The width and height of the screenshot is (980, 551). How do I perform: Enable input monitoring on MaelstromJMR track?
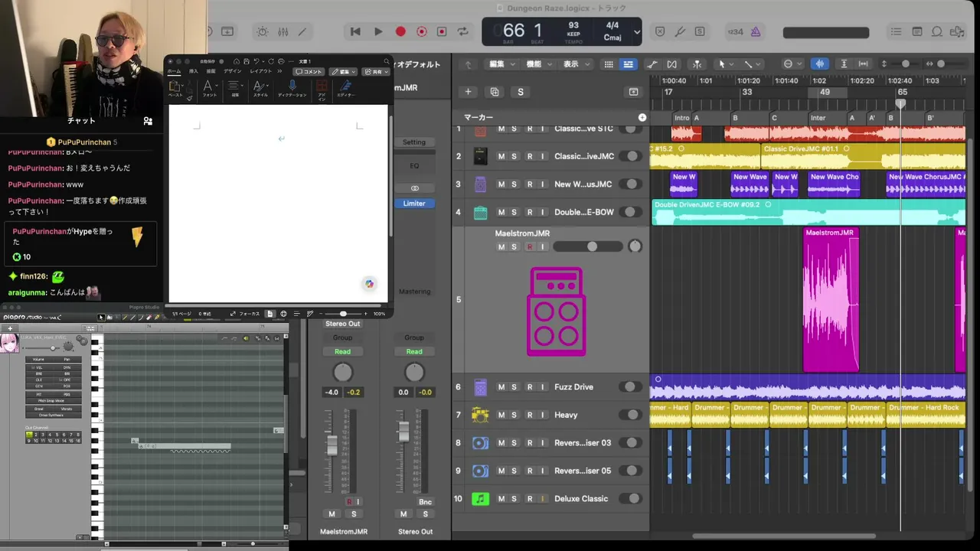coord(543,246)
